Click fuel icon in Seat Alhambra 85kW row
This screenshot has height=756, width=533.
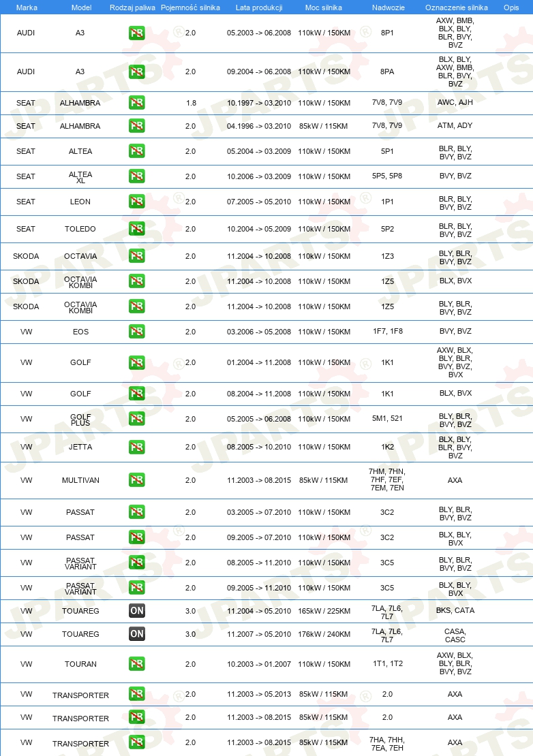[137, 126]
